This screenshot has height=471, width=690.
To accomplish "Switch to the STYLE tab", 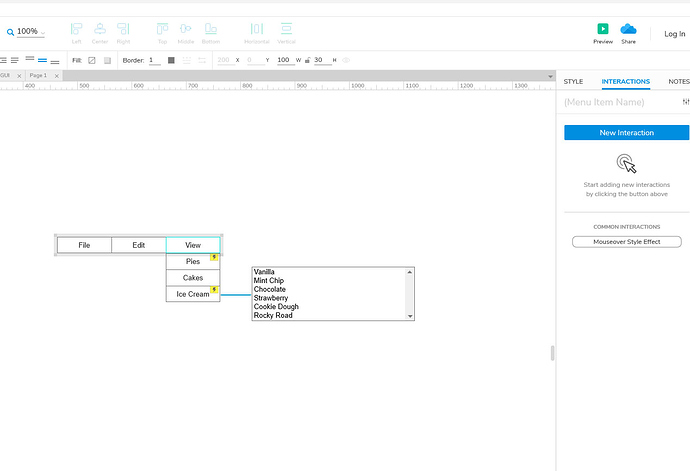I will coord(573,81).
